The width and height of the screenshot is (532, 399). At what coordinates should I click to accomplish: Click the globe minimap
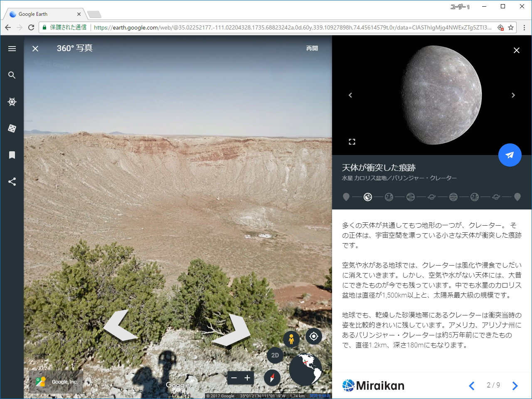[305, 369]
